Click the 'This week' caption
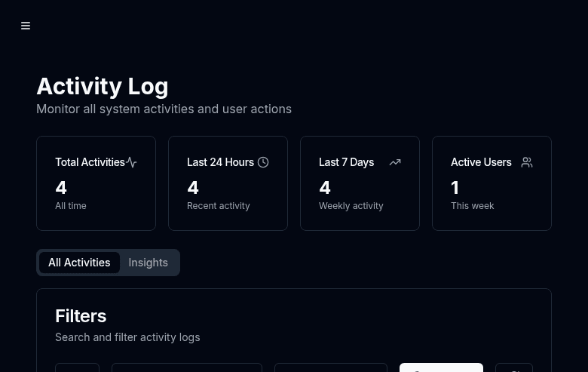Image resolution: width=588 pixels, height=372 pixels. pyautogui.click(x=473, y=206)
